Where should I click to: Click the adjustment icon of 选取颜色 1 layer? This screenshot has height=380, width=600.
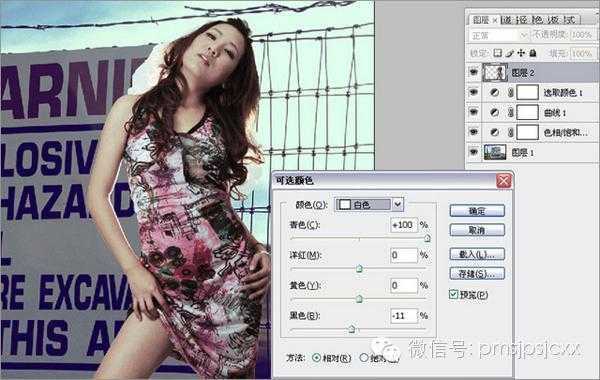click(494, 93)
